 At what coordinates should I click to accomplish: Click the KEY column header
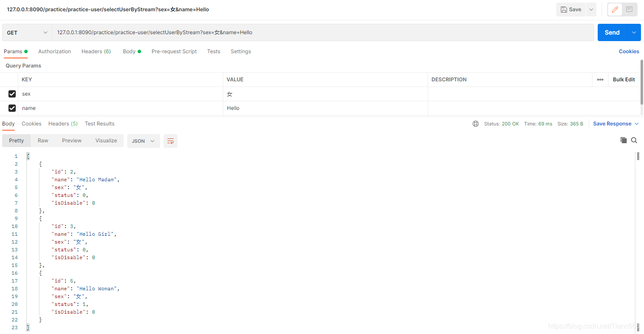tap(27, 80)
